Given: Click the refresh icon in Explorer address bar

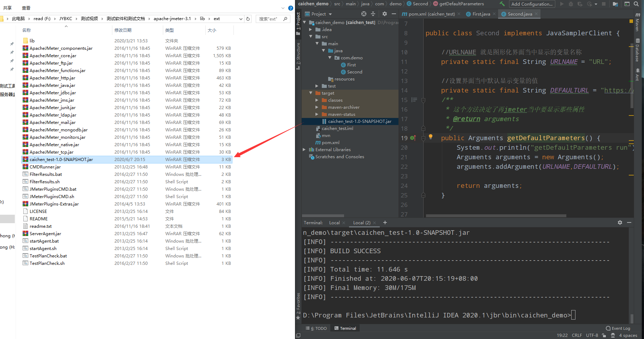Looking at the screenshot, I should coord(248,19).
